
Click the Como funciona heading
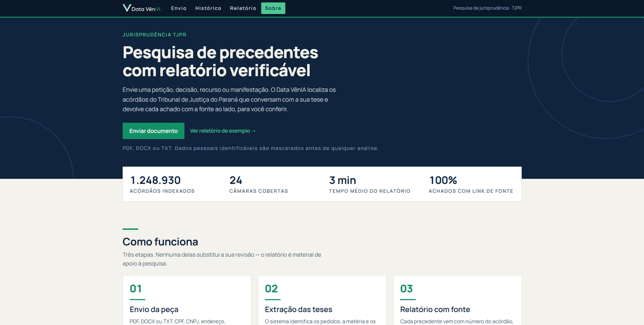click(x=160, y=242)
